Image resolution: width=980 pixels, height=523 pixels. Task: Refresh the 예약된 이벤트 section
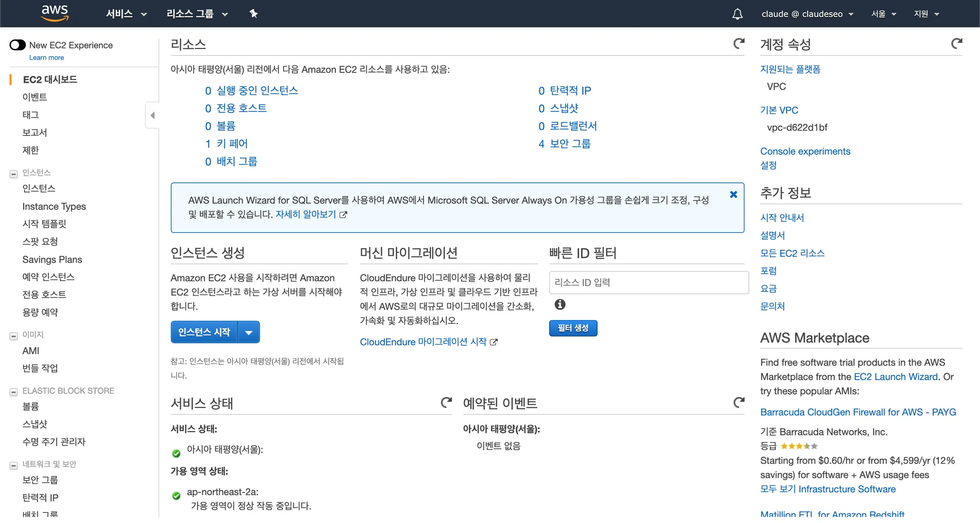pyautogui.click(x=739, y=402)
